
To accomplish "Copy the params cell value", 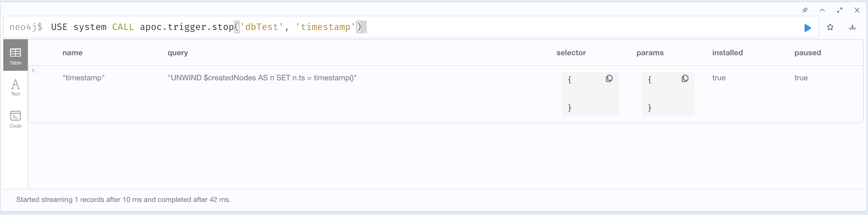I will coord(685,79).
